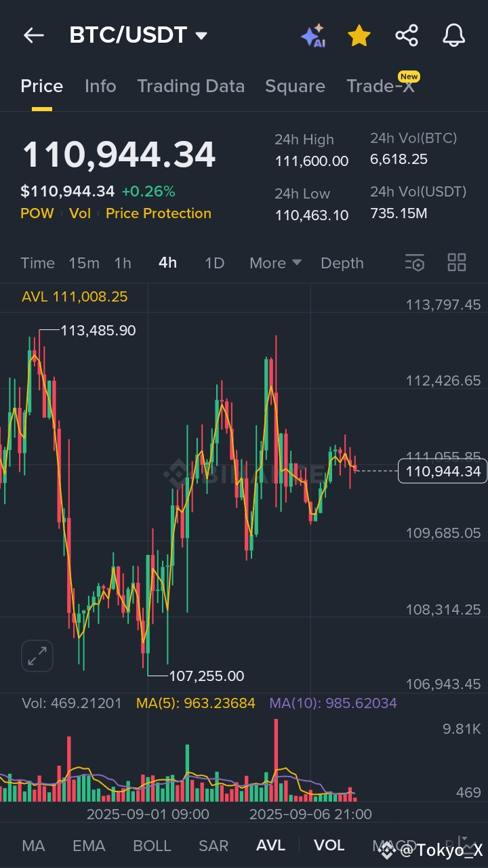Screen dimensions: 488x868
Task: Expand chart to fullscreen using arrows icon
Action: coord(37,655)
